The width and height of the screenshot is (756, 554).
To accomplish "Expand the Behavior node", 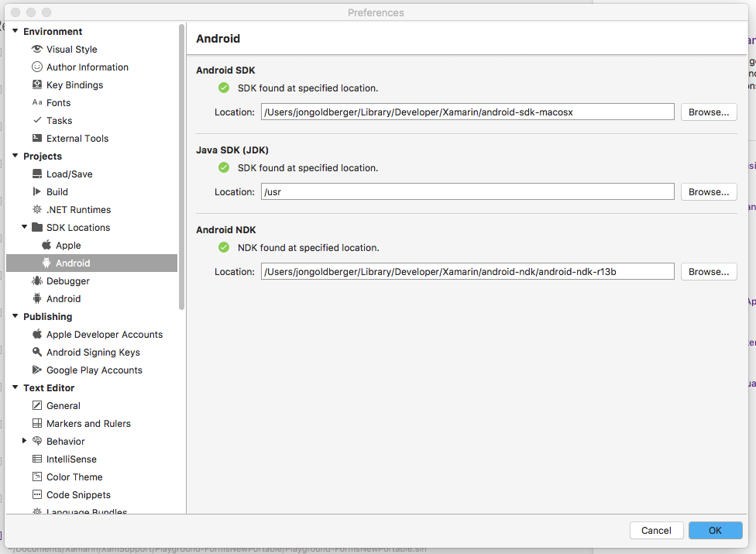I will click(24, 441).
